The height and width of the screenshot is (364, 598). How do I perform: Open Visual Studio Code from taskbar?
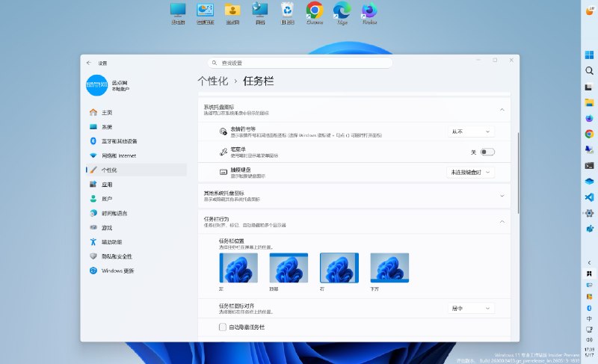(589, 197)
